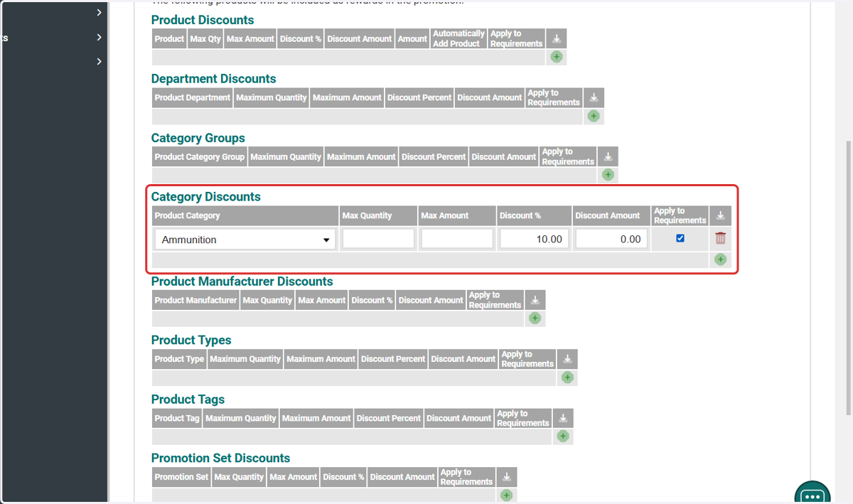Add a new Product Manufacturer Discounts row
Image resolution: width=853 pixels, height=504 pixels.
click(x=535, y=318)
